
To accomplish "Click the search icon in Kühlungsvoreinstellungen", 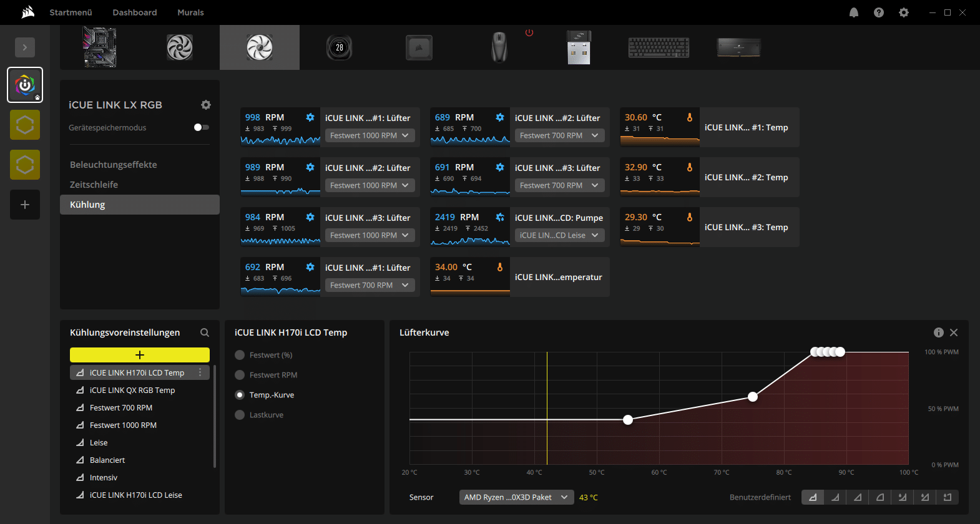I will coord(205,332).
